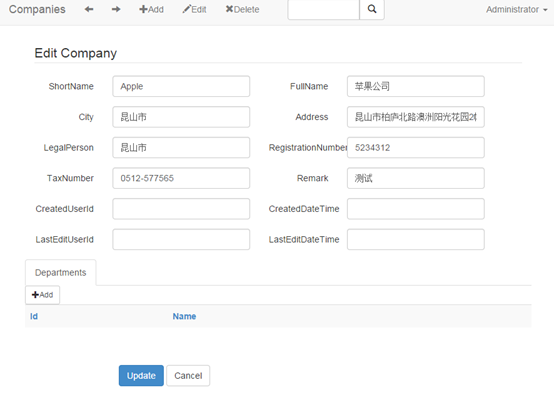Click the TaxNumber label
The height and width of the screenshot is (395, 554).
coord(70,178)
